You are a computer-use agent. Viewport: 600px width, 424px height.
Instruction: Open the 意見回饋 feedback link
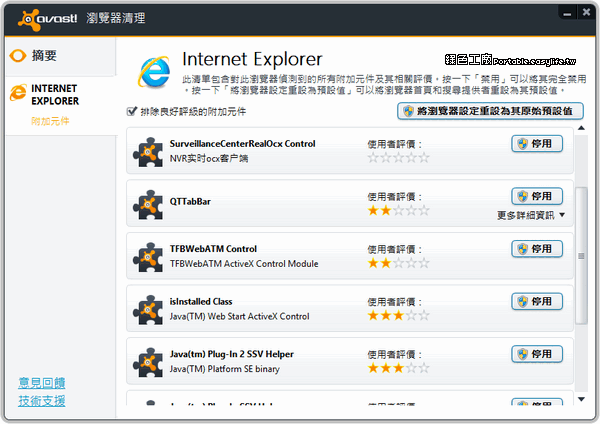[x=42, y=383]
